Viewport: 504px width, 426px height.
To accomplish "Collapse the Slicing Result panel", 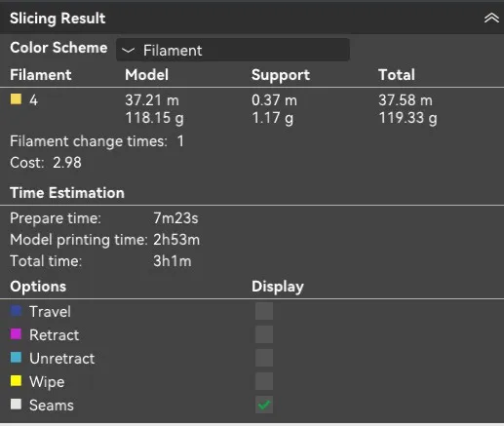I will [491, 18].
